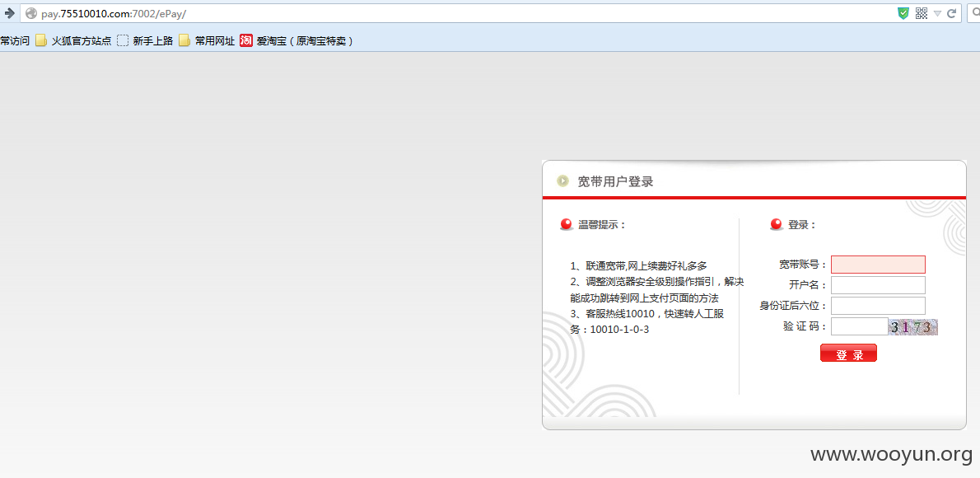Click the red ball icon beside 温馨提示

tap(567, 225)
